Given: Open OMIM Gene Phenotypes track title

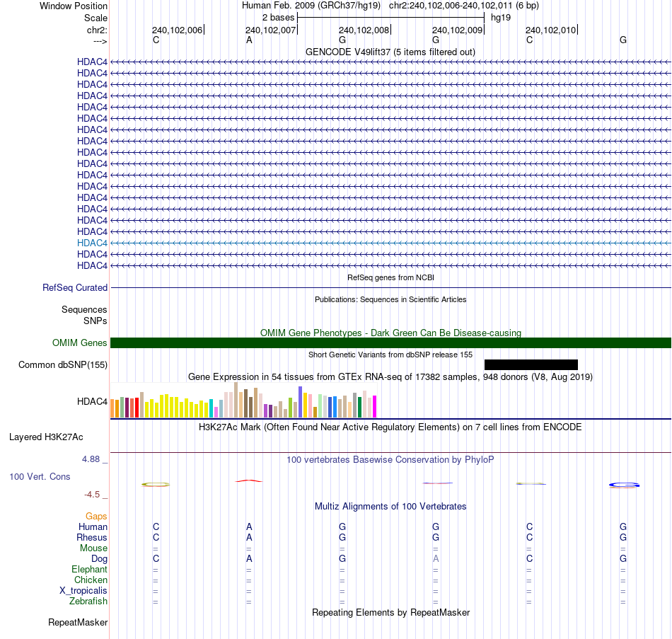Looking at the screenshot, I should coord(390,333).
